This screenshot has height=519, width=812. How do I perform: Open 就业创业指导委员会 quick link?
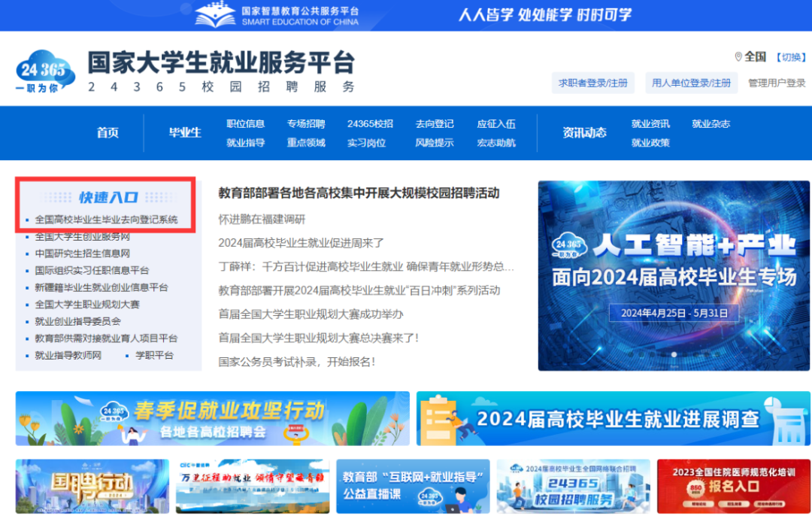point(77,322)
